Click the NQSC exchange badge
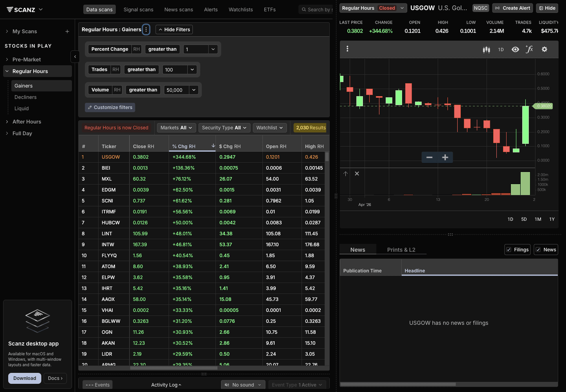The width and height of the screenshot is (566, 392). pyautogui.click(x=480, y=8)
